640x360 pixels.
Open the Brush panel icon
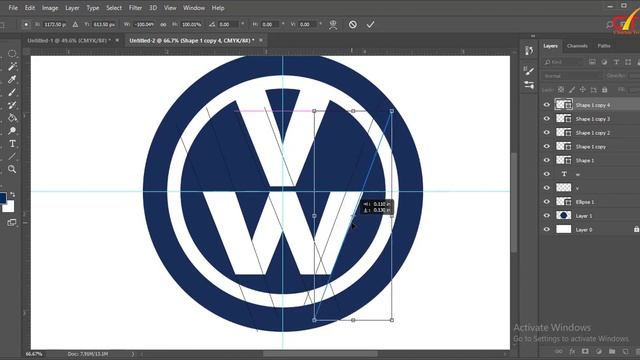click(529, 71)
